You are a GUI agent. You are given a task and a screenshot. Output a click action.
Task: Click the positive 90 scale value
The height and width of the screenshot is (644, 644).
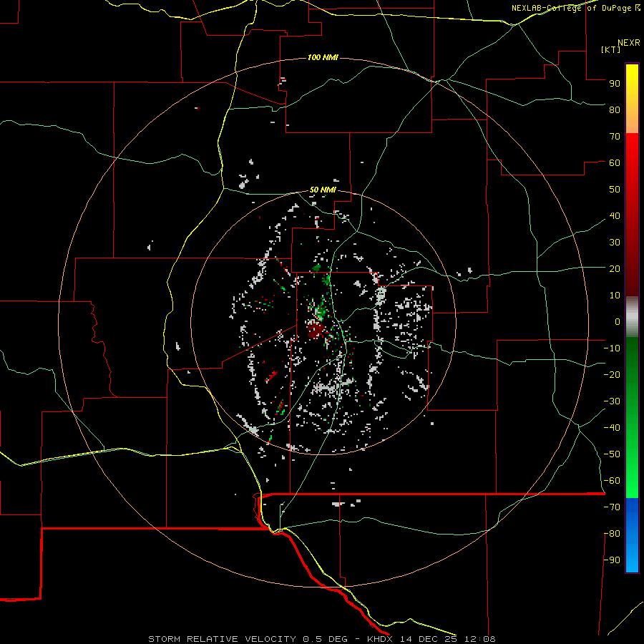click(x=615, y=84)
